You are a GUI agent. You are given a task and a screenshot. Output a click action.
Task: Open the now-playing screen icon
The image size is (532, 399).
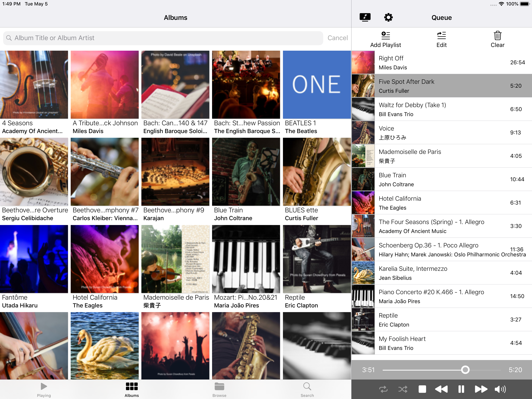click(x=365, y=17)
